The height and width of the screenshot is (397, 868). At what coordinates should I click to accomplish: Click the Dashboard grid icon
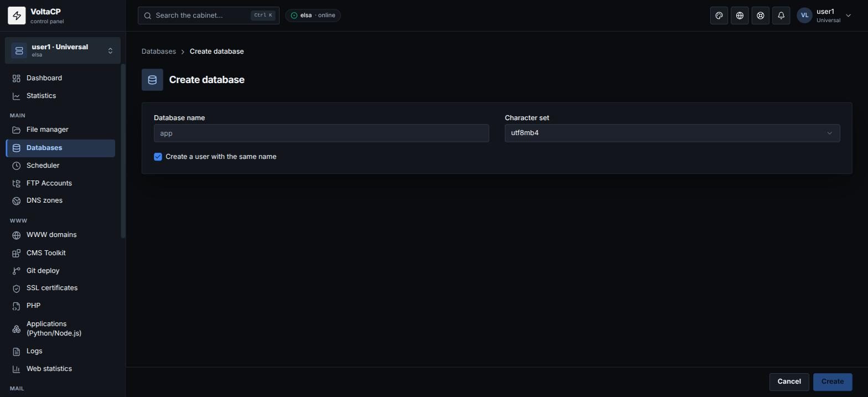click(x=17, y=78)
